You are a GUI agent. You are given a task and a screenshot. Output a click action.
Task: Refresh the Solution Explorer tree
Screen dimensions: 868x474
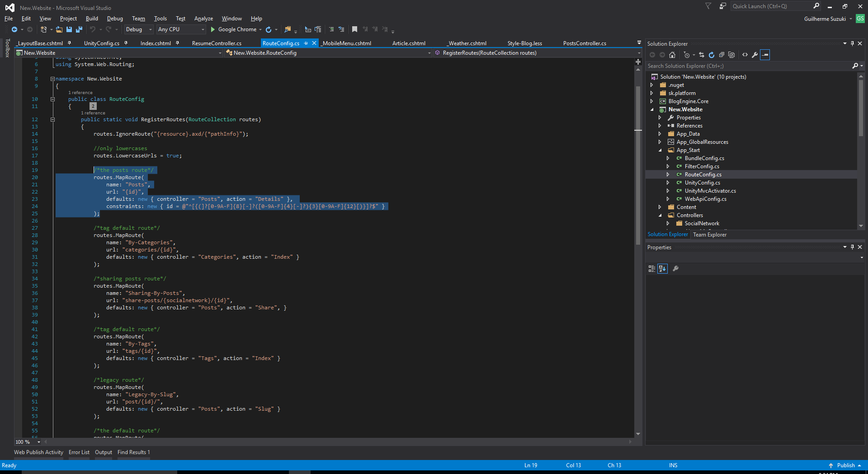[x=711, y=55]
